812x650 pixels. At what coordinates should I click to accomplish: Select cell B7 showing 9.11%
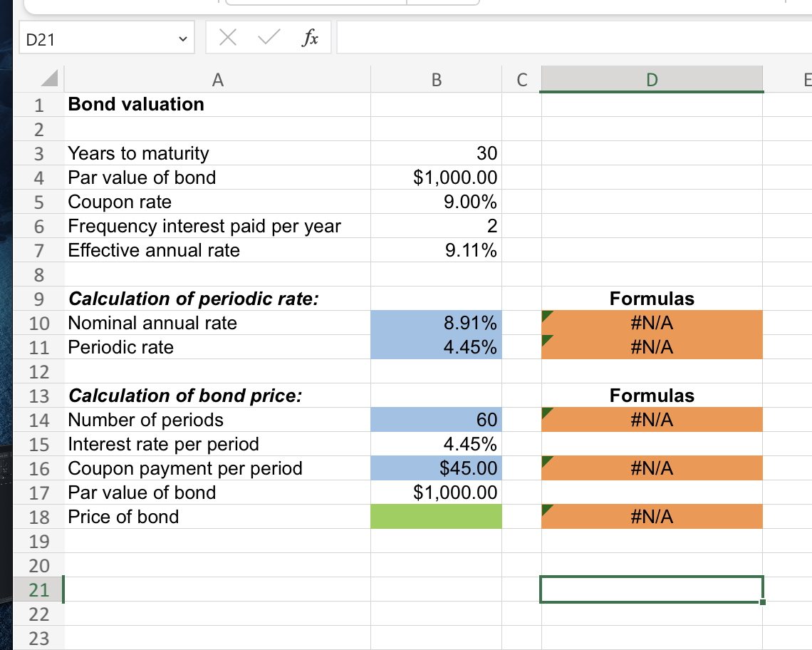coord(435,250)
